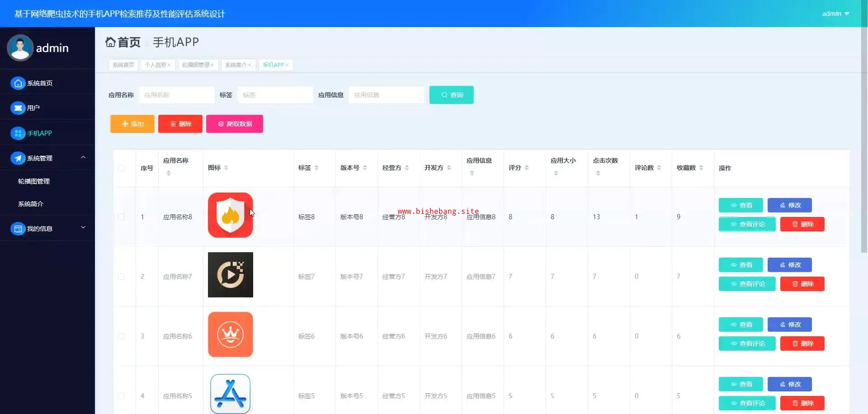Sort table by 标签 column arrows
The height and width of the screenshot is (414, 868).
tap(316, 168)
